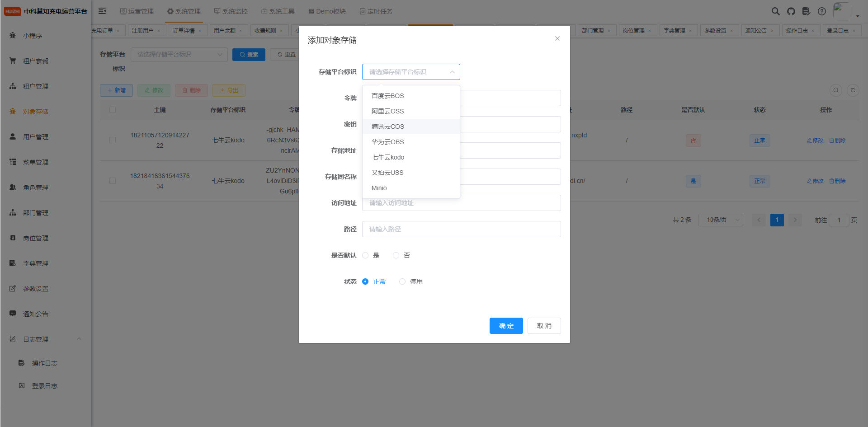
Task: Click the 导出 button
Action: [x=229, y=90]
